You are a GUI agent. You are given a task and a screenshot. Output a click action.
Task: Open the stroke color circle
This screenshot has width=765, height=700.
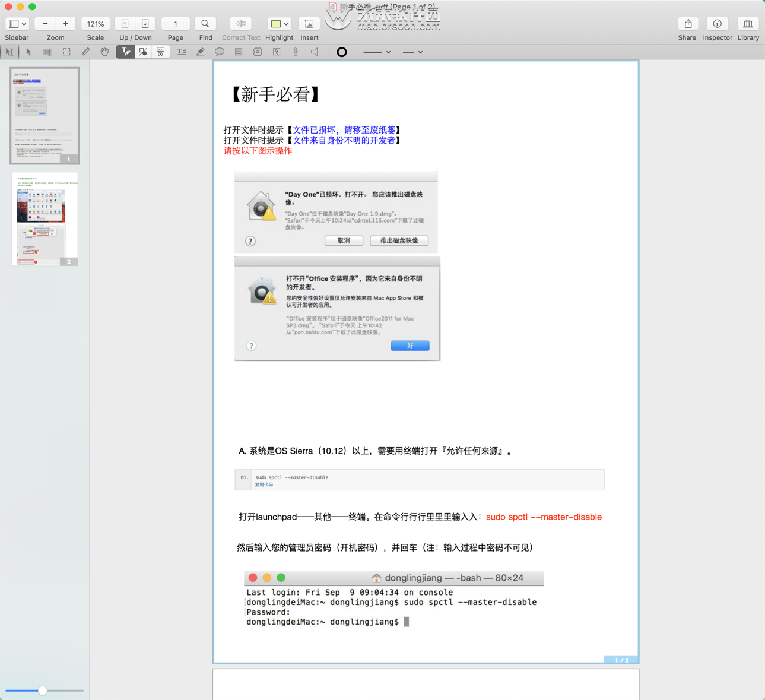pyautogui.click(x=342, y=52)
